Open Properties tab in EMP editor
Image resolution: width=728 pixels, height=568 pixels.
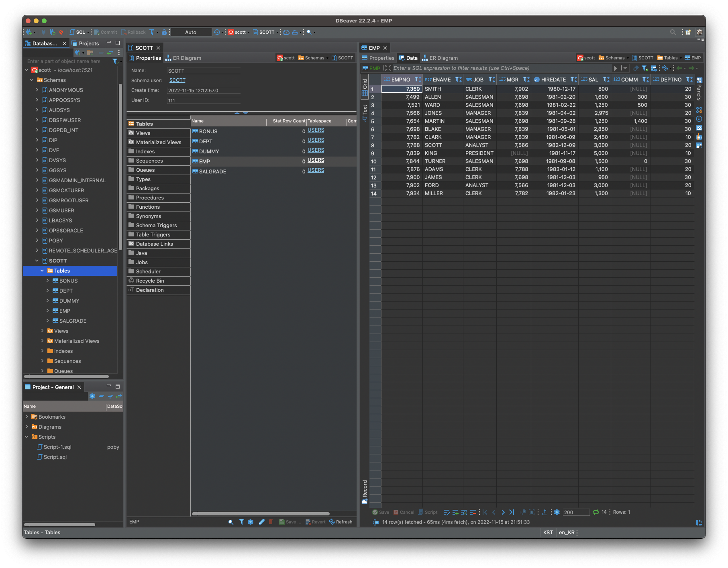[378, 58]
